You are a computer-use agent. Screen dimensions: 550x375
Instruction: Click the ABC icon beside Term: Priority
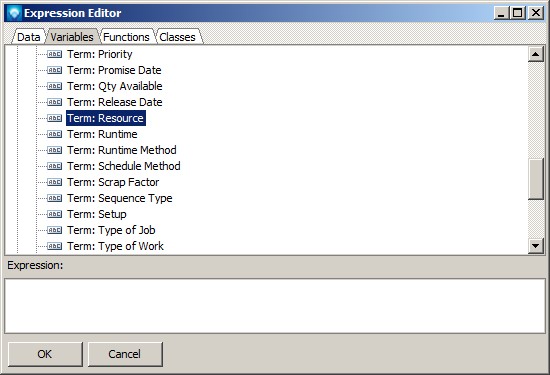54,54
